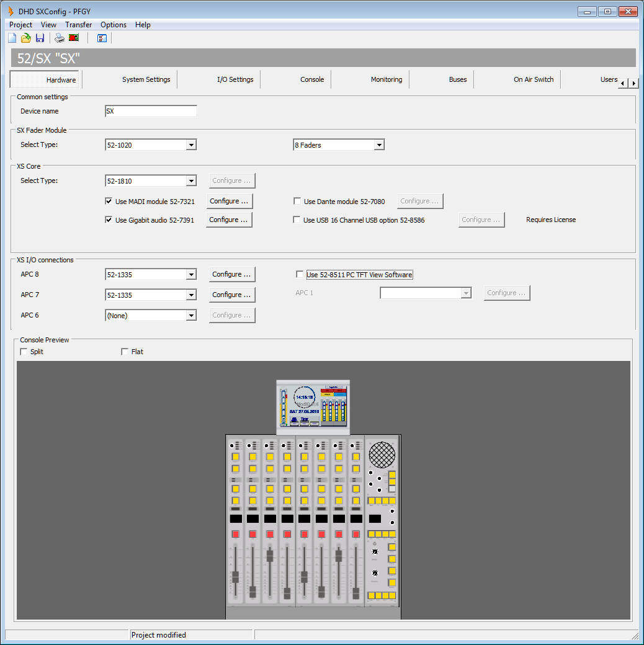Click the 'Requires License' text
The height and width of the screenshot is (645, 644).
point(551,220)
